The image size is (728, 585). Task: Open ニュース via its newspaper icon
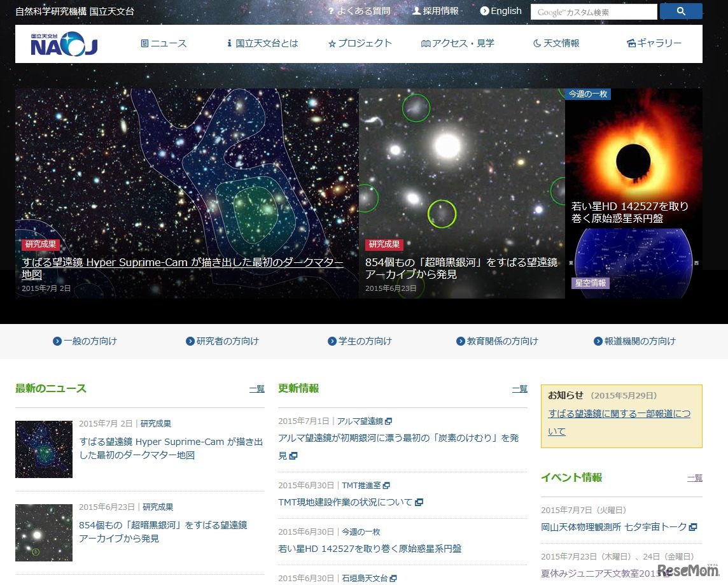[144, 43]
